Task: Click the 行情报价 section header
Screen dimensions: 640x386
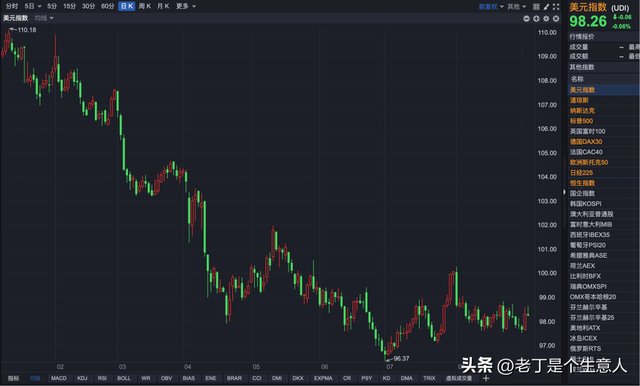Action: [604, 37]
